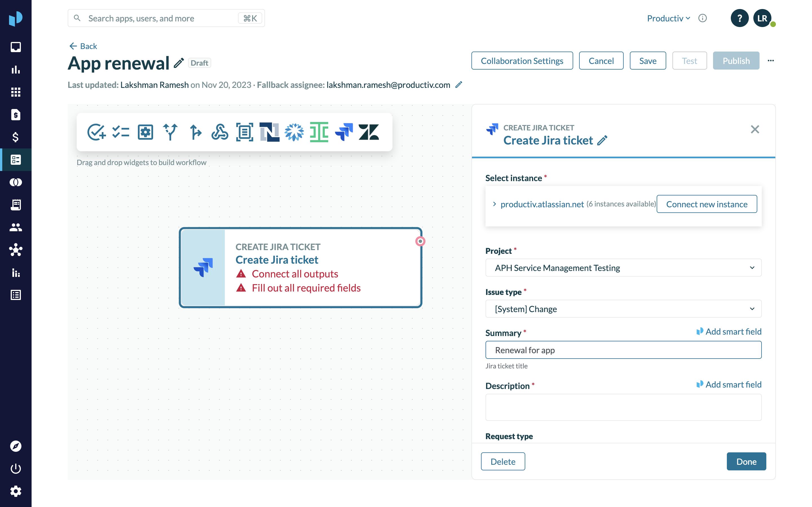Choose the checklist task widget icon
This screenshot has height=507, width=812.
pos(120,132)
